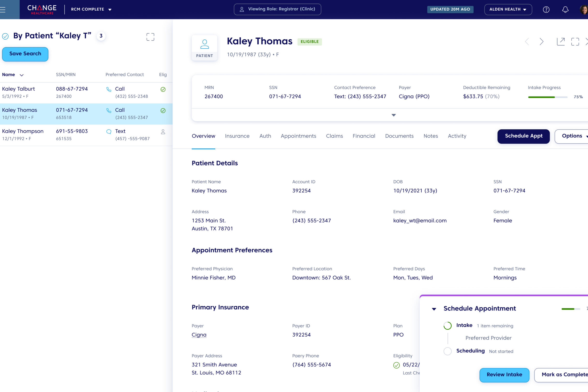Open patient record in new window
The image size is (588, 392).
pyautogui.click(x=560, y=42)
